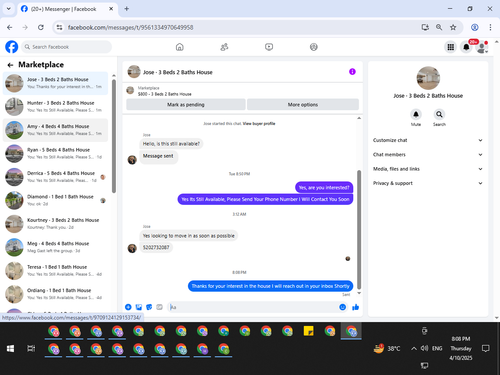
Task: Open browser zoom magnifier icon
Action: (439, 27)
